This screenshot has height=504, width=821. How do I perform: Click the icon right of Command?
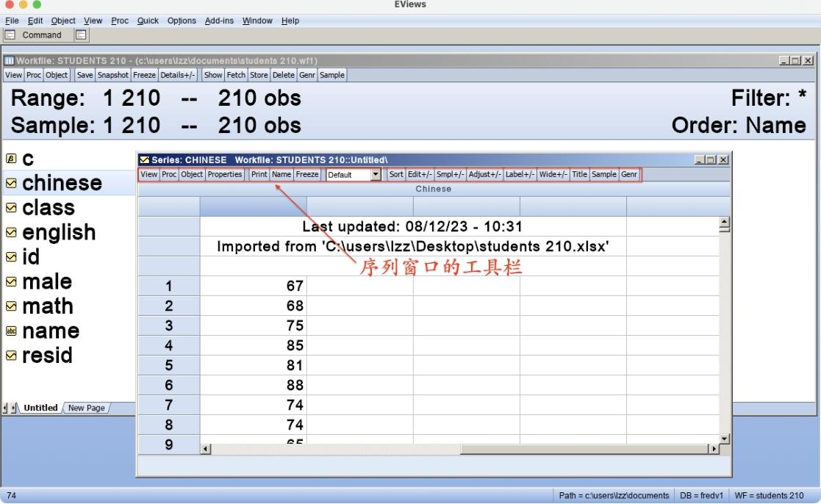coord(82,35)
